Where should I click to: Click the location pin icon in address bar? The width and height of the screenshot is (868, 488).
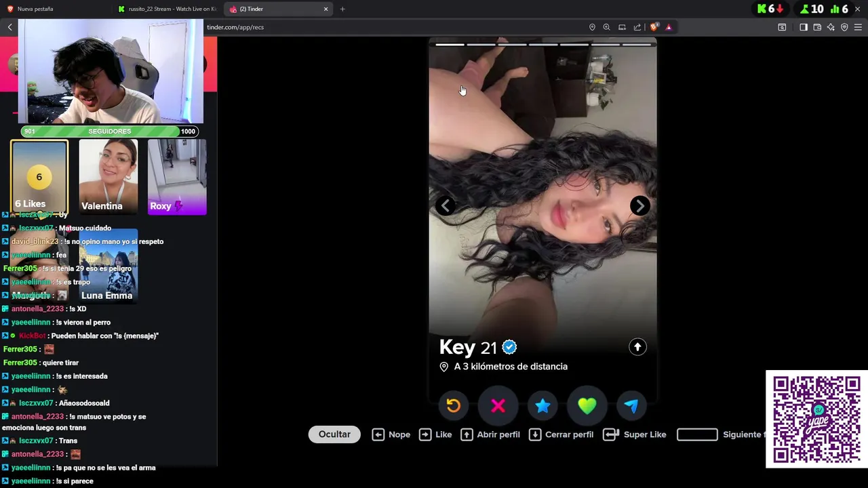(x=592, y=27)
